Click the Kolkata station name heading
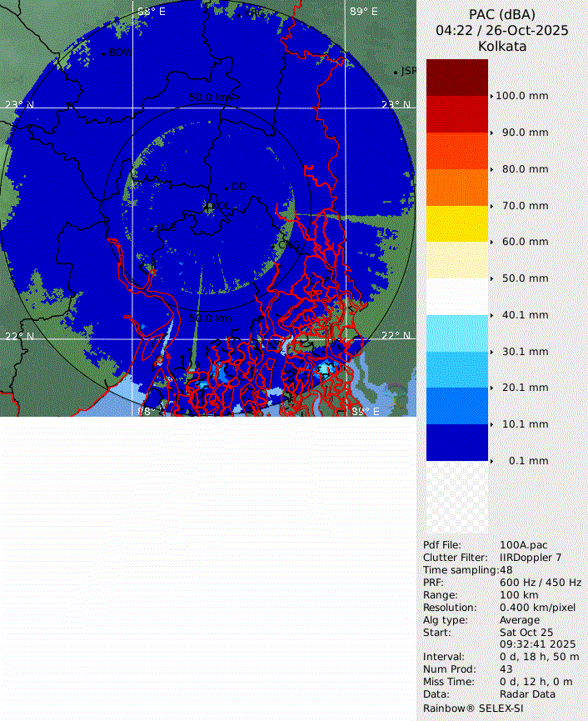 pos(502,46)
